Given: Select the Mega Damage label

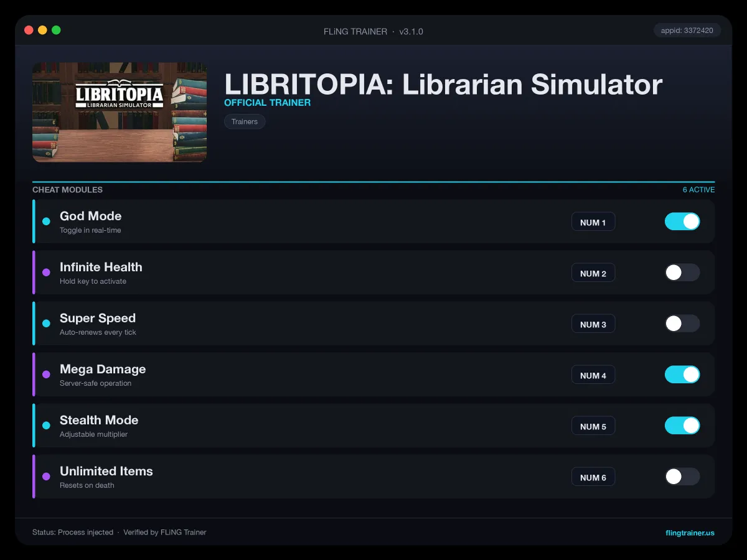Looking at the screenshot, I should pos(103,369).
